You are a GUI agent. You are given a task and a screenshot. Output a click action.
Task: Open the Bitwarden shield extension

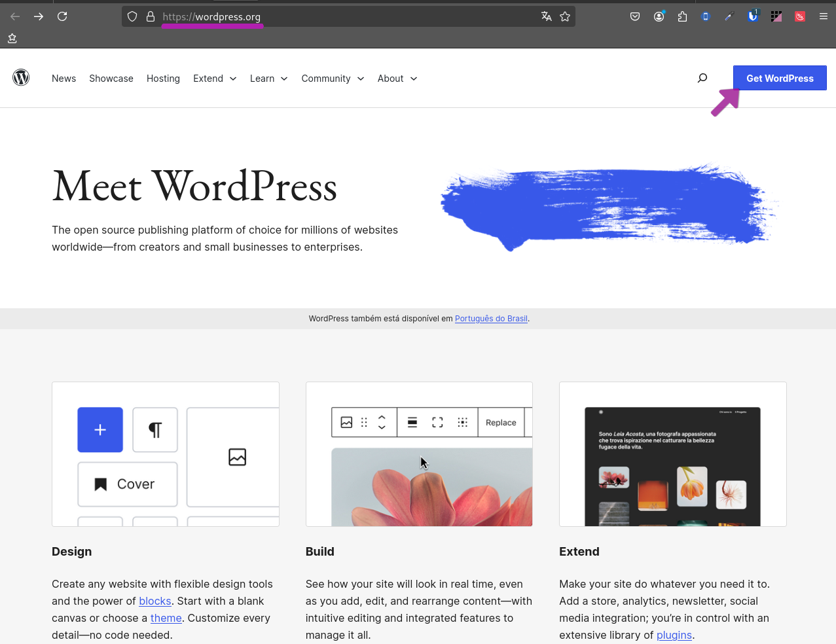coord(753,16)
